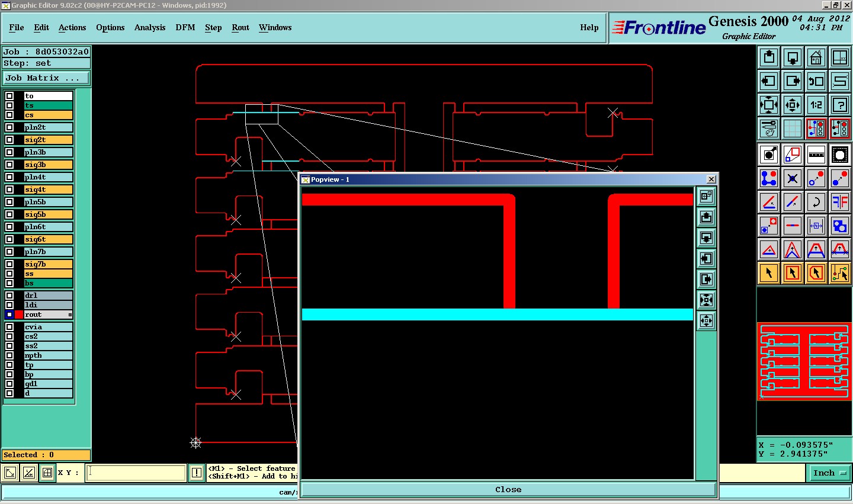Open the File menu
Image resolution: width=853 pixels, height=504 pixels.
coord(17,27)
